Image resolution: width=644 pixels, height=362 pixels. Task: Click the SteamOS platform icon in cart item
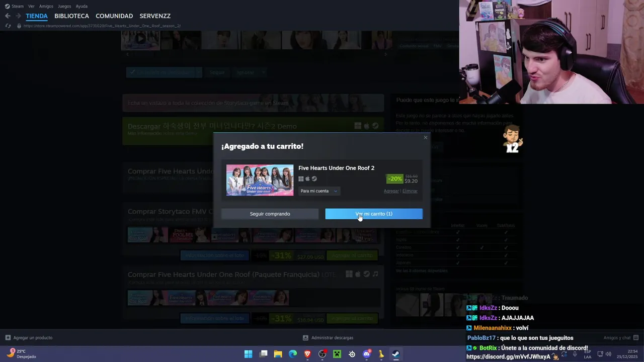pos(314,179)
